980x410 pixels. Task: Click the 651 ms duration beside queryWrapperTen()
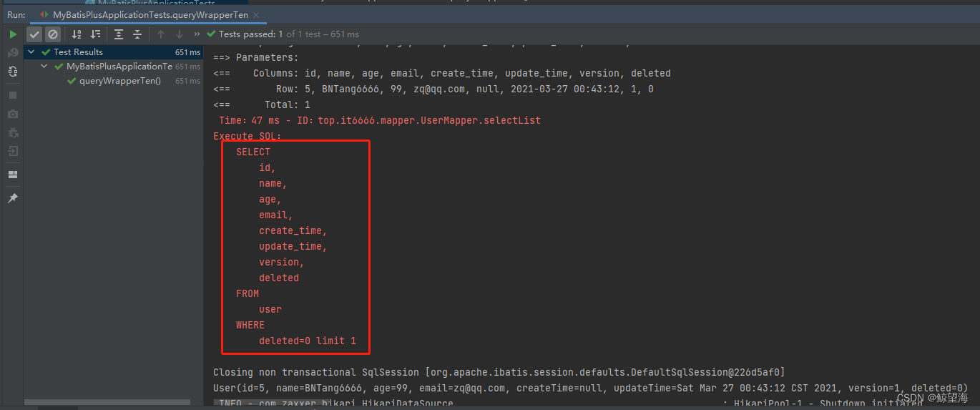pyautogui.click(x=187, y=81)
